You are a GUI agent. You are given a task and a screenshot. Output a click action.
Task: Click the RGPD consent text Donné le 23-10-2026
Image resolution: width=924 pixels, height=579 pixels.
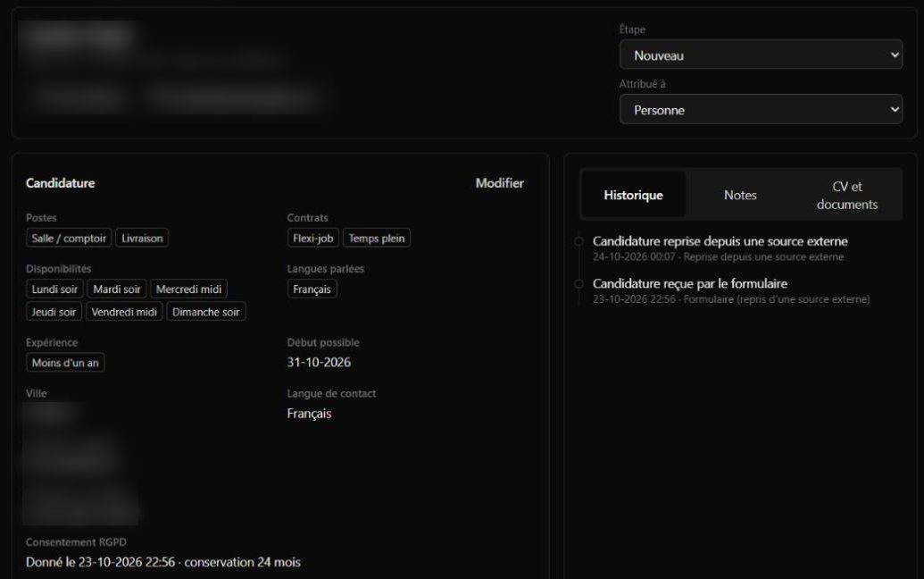point(162,562)
